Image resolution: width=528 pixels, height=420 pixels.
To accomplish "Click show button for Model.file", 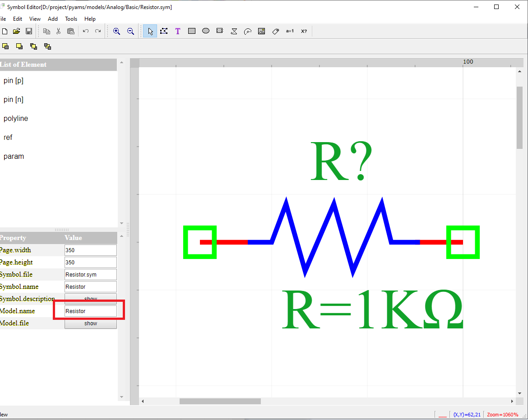I will [91, 323].
